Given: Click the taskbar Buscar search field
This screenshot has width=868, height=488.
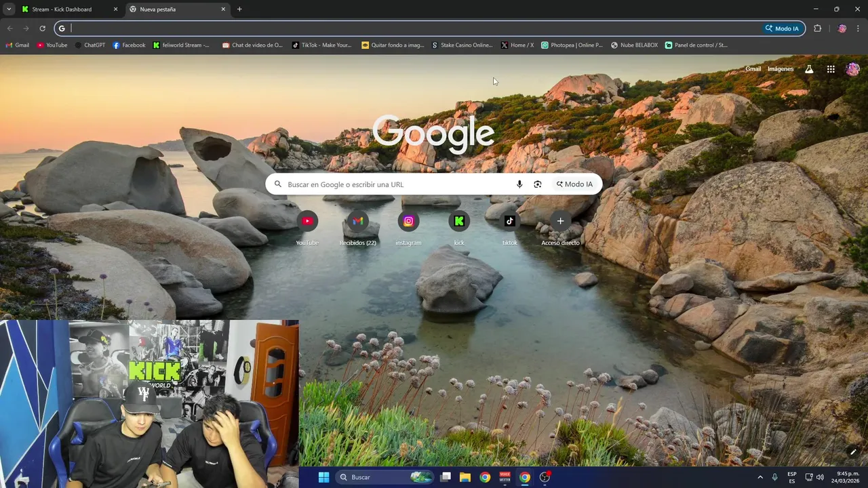Looking at the screenshot, I should pyautogui.click(x=384, y=477).
